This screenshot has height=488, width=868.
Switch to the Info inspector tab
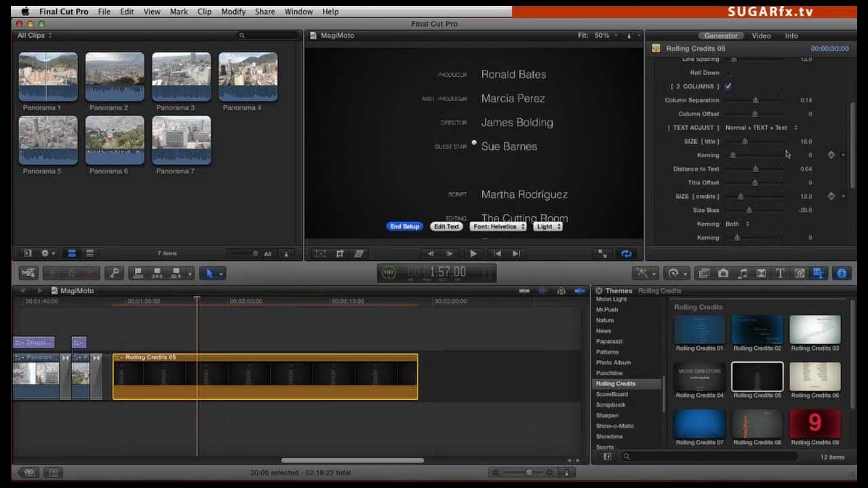click(791, 36)
